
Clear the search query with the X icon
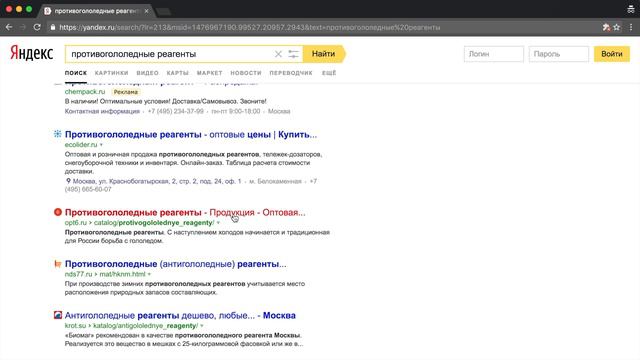pos(278,54)
